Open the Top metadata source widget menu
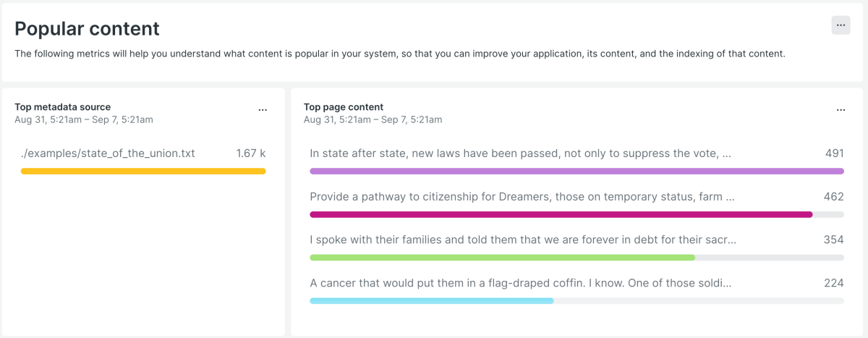 (263, 110)
